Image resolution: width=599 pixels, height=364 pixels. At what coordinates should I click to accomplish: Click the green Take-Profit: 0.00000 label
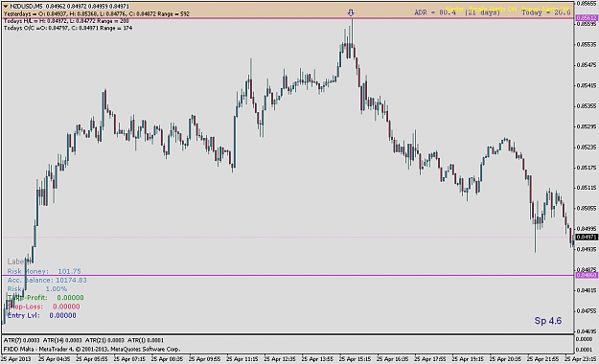click(45, 298)
